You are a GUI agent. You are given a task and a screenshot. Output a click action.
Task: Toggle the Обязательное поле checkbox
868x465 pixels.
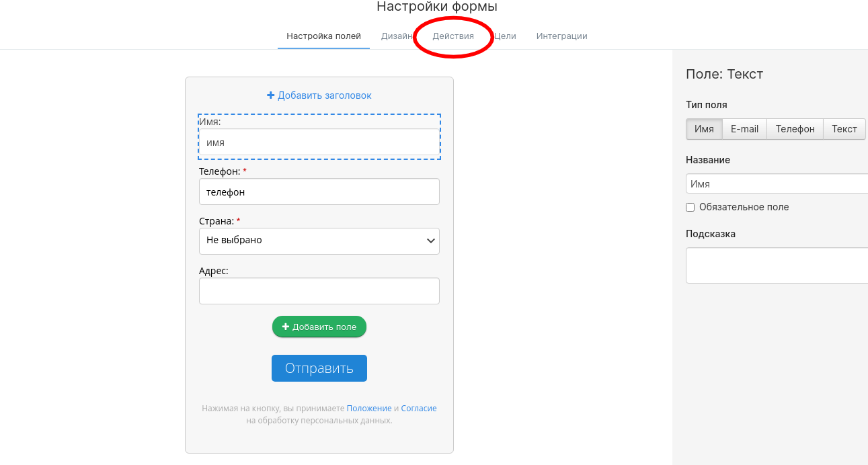[690, 208]
